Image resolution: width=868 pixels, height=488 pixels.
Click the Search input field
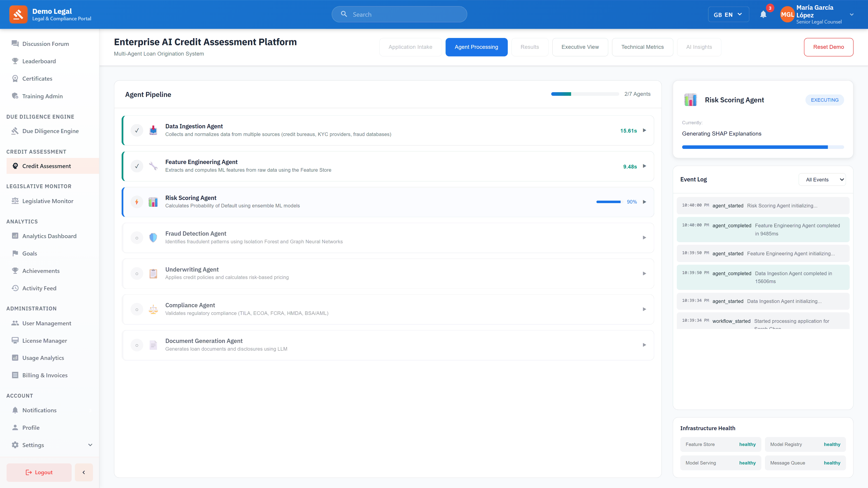click(x=399, y=14)
